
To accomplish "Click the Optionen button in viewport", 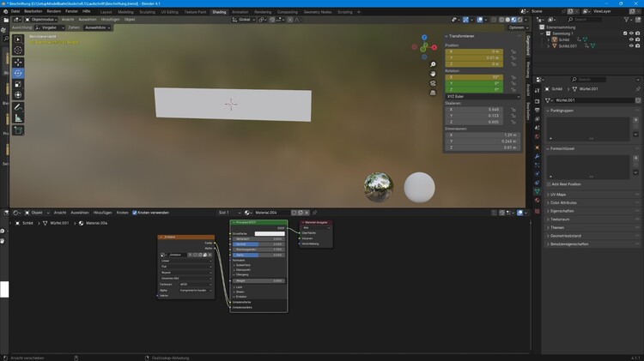I will (x=516, y=27).
